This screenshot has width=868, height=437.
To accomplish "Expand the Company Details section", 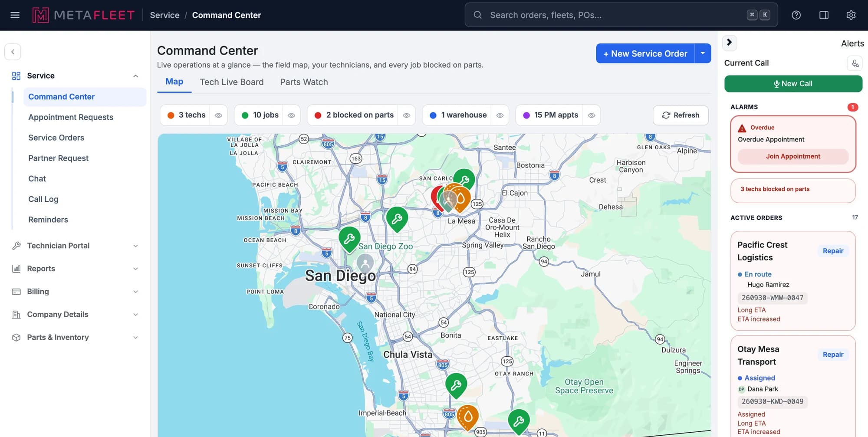I will pyautogui.click(x=135, y=315).
